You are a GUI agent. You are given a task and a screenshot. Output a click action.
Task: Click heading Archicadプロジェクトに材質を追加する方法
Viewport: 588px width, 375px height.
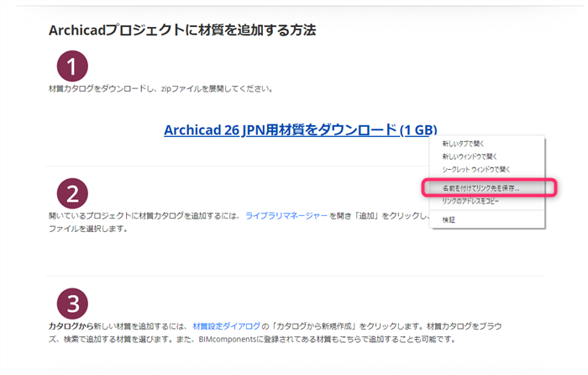pyautogui.click(x=182, y=30)
